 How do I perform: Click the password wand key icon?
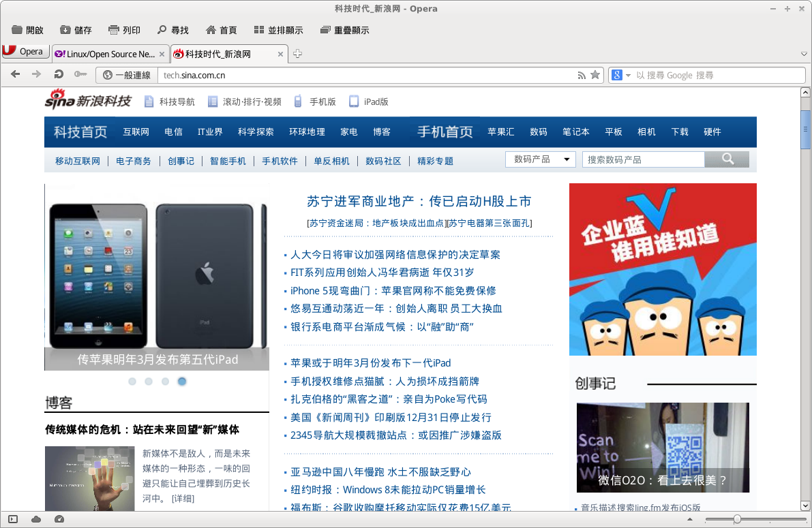[x=80, y=74]
